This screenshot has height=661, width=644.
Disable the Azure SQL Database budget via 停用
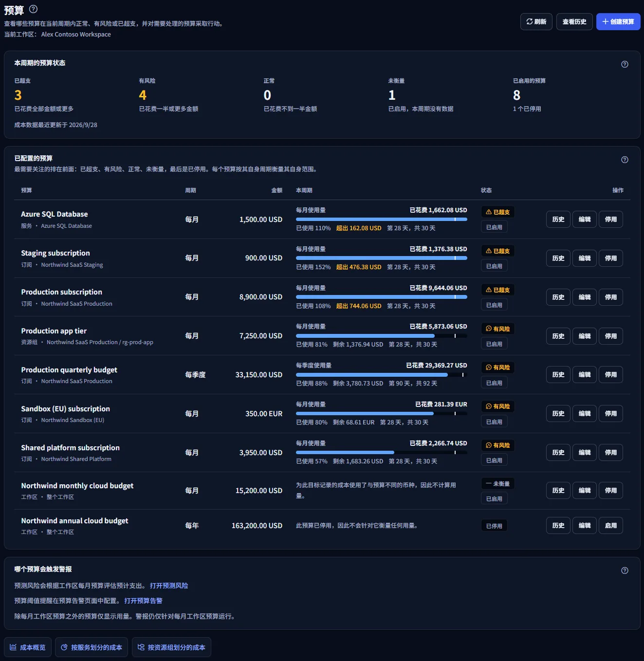(x=611, y=220)
